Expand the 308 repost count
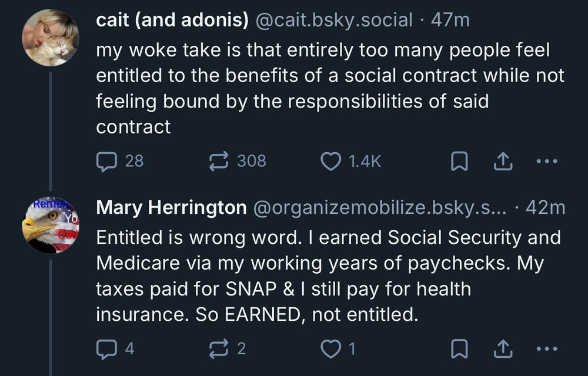This screenshot has height=376, width=588. point(253,160)
